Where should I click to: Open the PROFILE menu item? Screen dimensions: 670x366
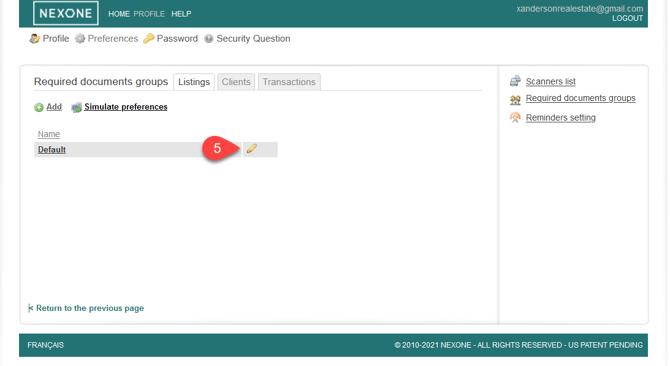tap(149, 14)
